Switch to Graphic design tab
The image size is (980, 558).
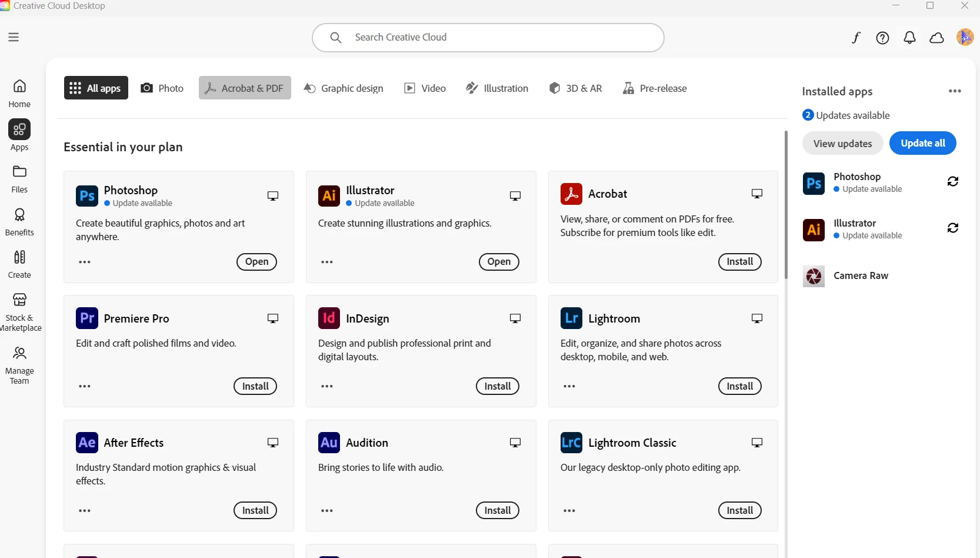(x=344, y=88)
